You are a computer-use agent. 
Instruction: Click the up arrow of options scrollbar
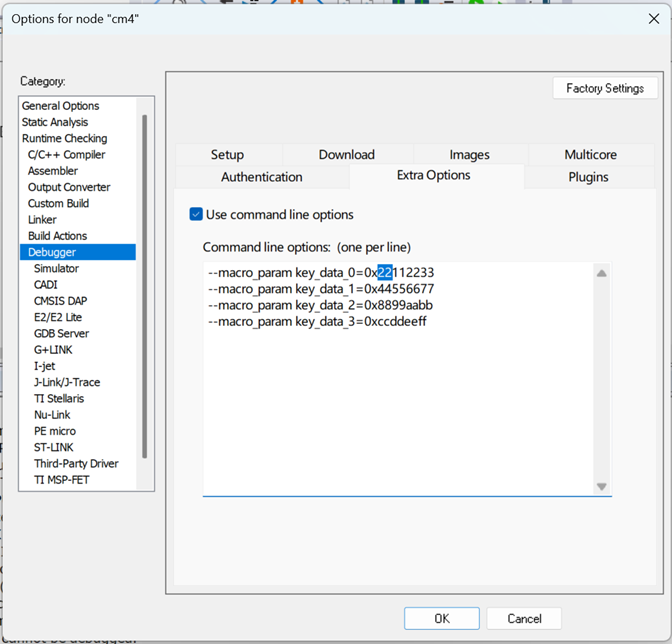(x=602, y=273)
